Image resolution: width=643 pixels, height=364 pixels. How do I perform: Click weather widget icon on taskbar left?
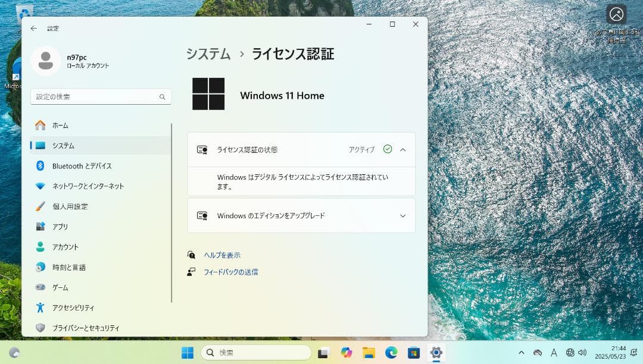[14, 353]
